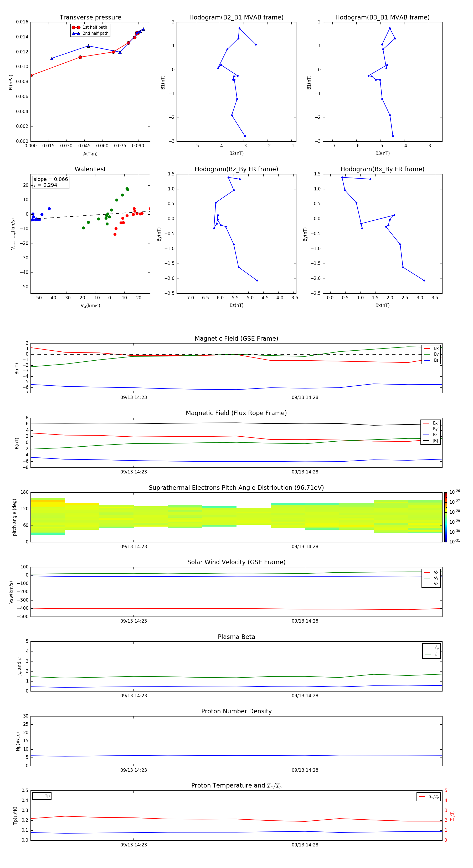Click the 'By' legend entry in GSE plot

coord(431,355)
